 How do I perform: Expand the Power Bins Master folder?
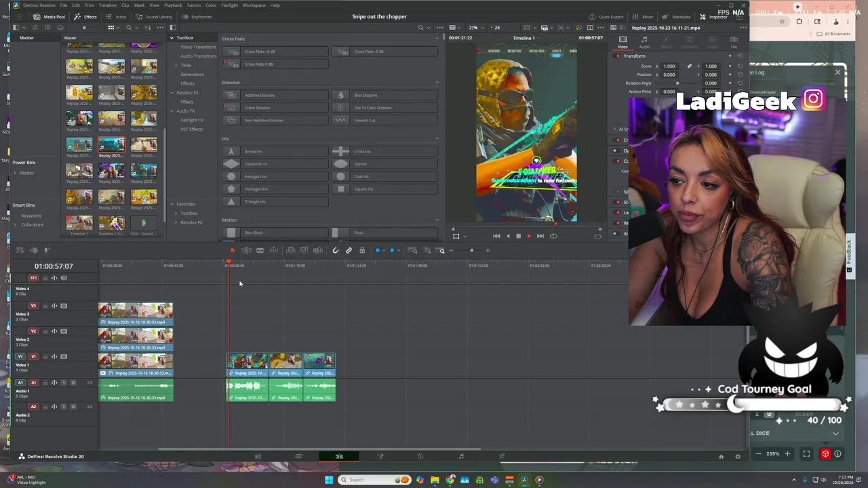pyautogui.click(x=16, y=173)
